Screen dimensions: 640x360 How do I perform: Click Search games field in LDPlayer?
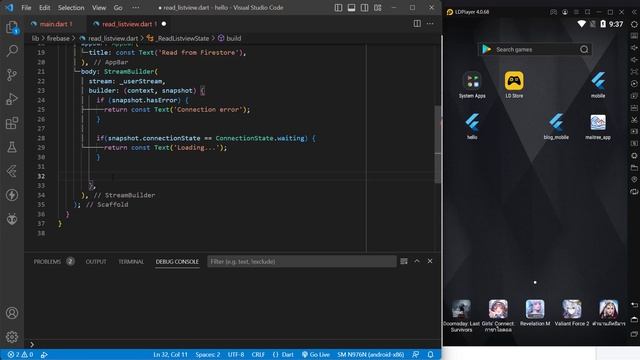click(536, 49)
